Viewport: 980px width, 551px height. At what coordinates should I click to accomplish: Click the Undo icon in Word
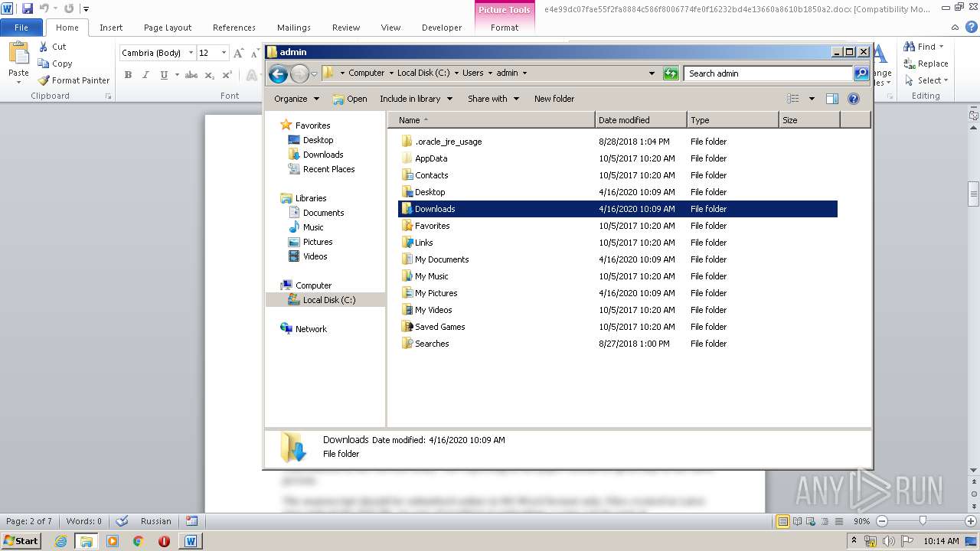(x=44, y=8)
